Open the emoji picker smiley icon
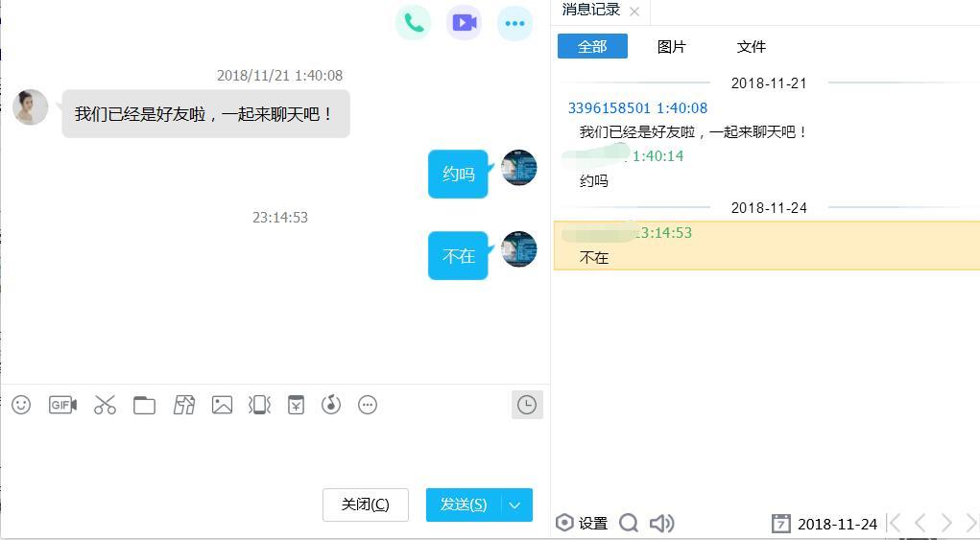980x540 pixels. click(20, 405)
